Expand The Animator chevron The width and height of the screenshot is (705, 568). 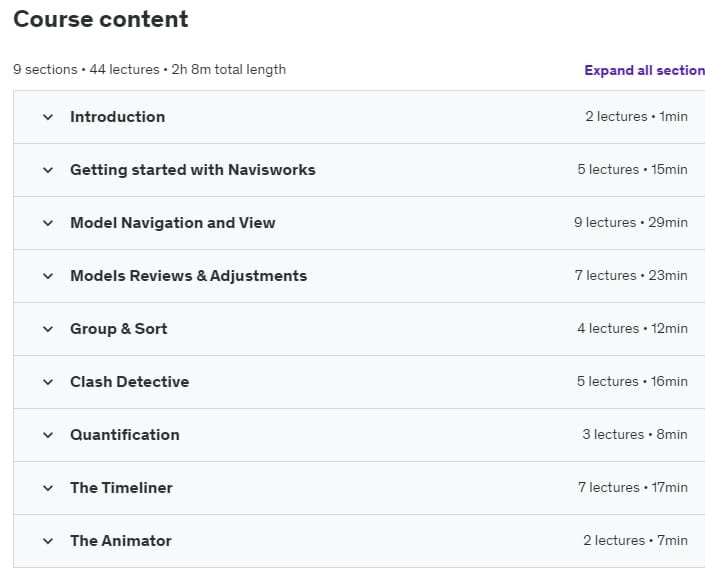48,541
